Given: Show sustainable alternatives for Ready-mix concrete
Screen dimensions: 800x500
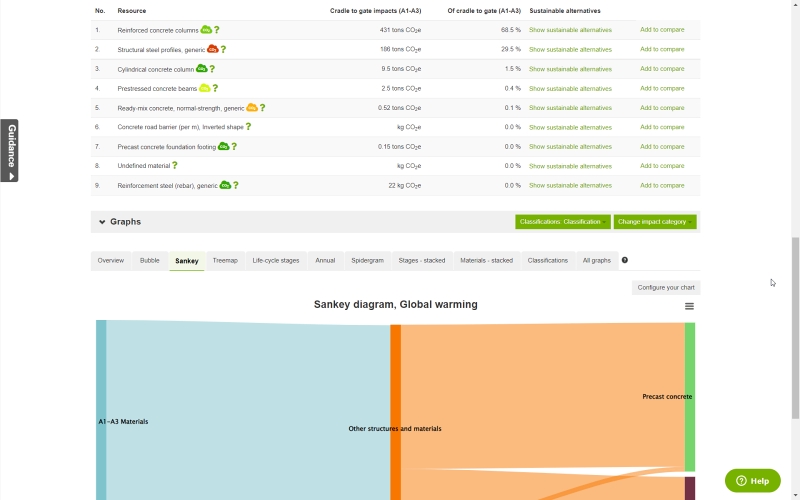Looking at the screenshot, I should click(570, 108).
